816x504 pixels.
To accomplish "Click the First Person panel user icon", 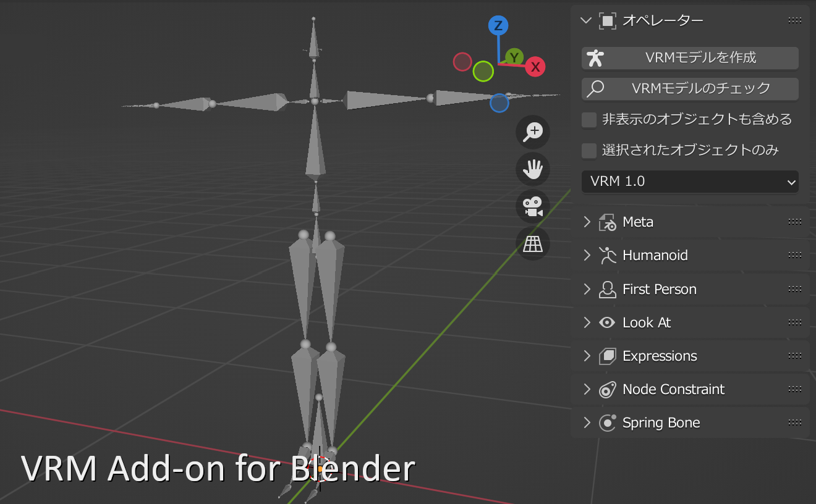I will 608,289.
